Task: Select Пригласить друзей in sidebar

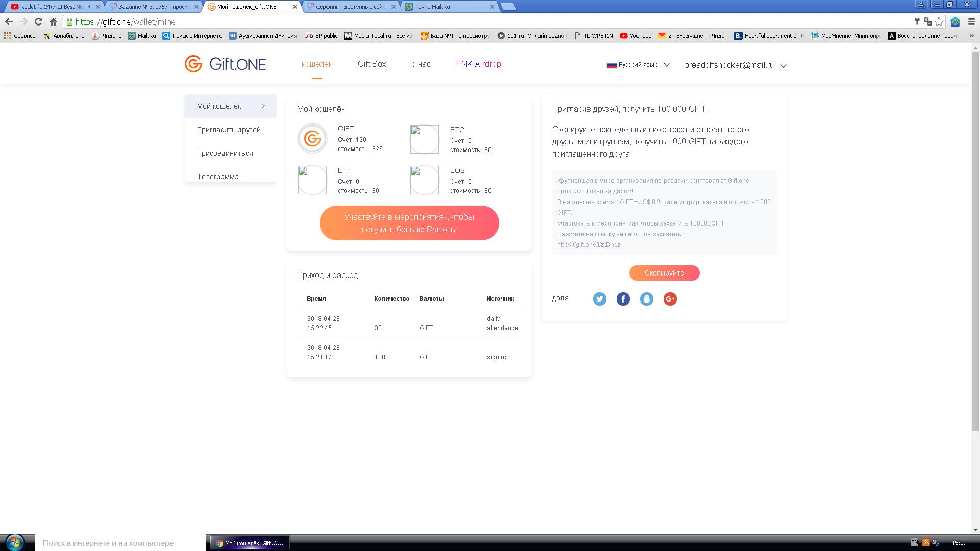Action: click(229, 130)
